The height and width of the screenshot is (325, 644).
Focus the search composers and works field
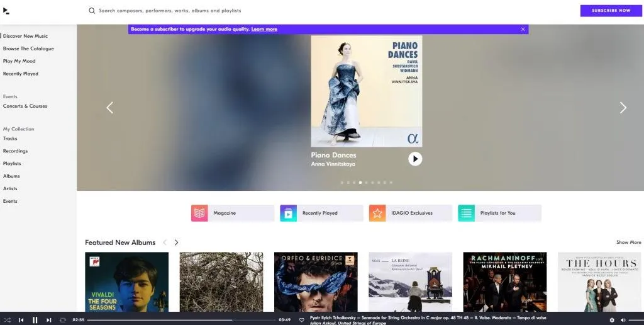[x=170, y=11]
